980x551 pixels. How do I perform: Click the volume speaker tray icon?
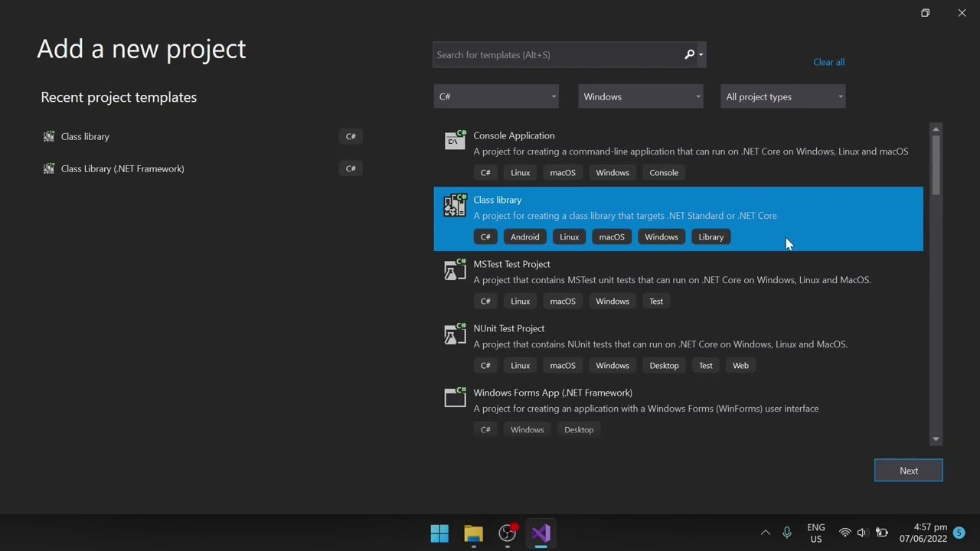pyautogui.click(x=862, y=533)
